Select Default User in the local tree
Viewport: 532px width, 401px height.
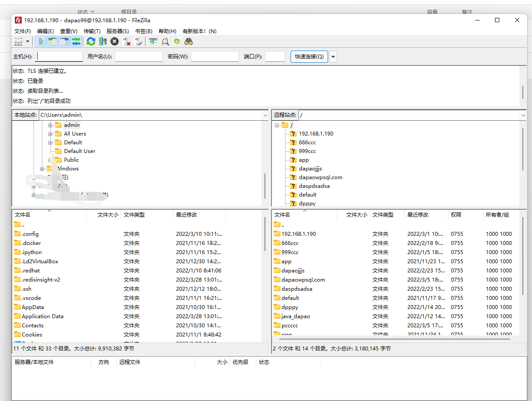click(80, 151)
